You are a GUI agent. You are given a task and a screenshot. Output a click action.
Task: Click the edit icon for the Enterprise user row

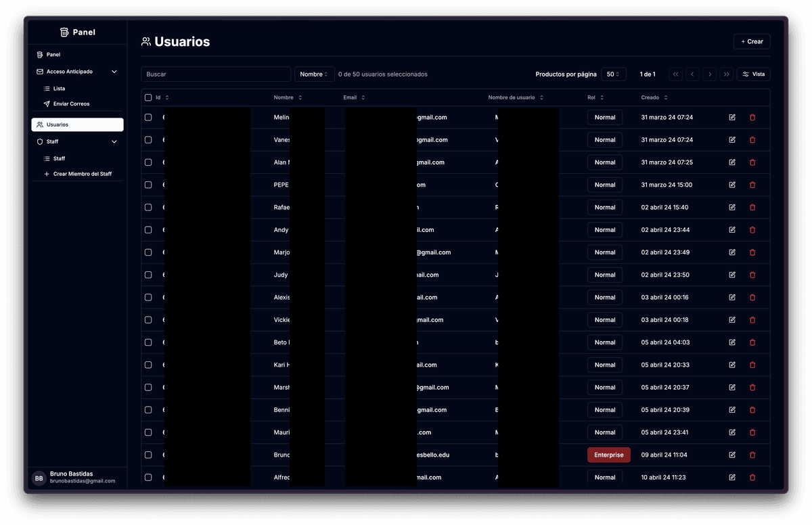pyautogui.click(x=732, y=455)
